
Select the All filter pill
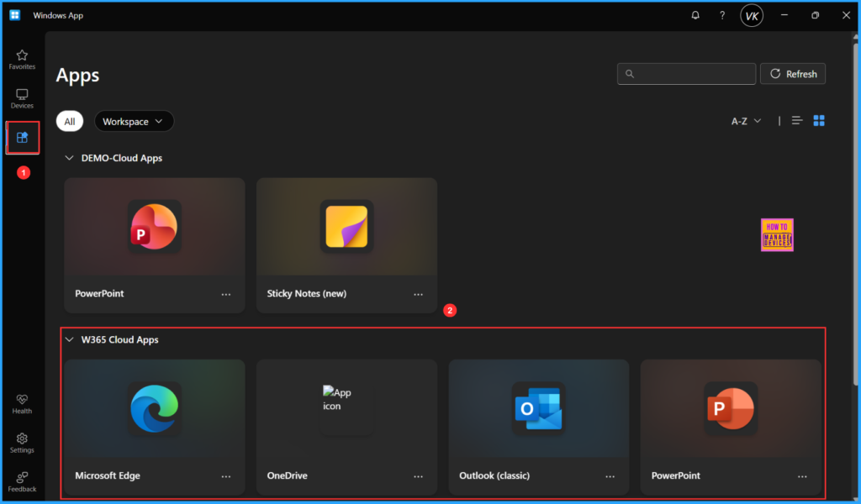[70, 122]
